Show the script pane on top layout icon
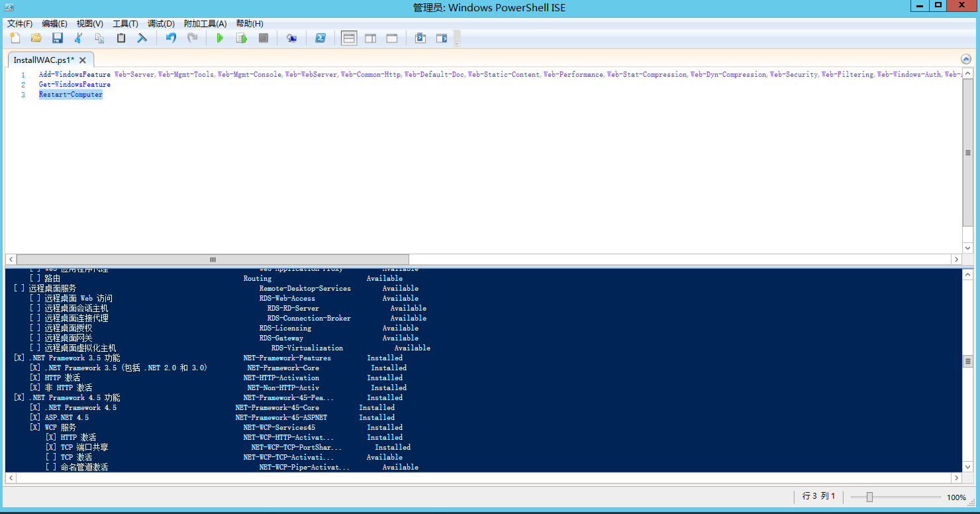The width and height of the screenshot is (980, 514). tap(349, 38)
